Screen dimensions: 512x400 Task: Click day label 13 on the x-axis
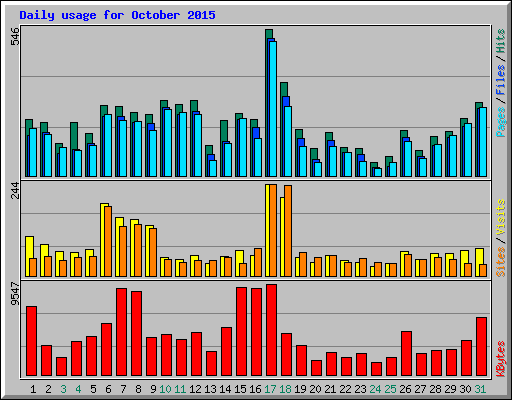(x=210, y=389)
